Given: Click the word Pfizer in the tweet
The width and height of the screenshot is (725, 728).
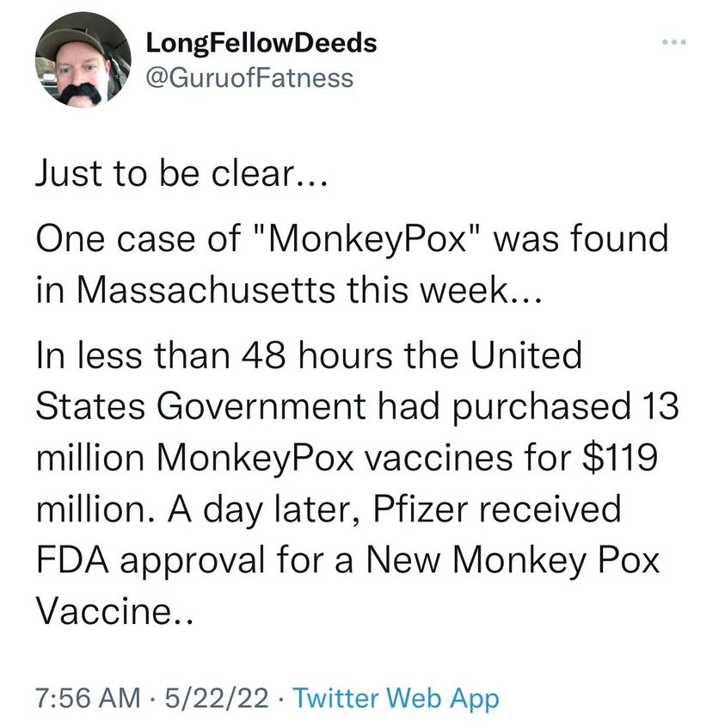Looking at the screenshot, I should pyautogui.click(x=424, y=509).
